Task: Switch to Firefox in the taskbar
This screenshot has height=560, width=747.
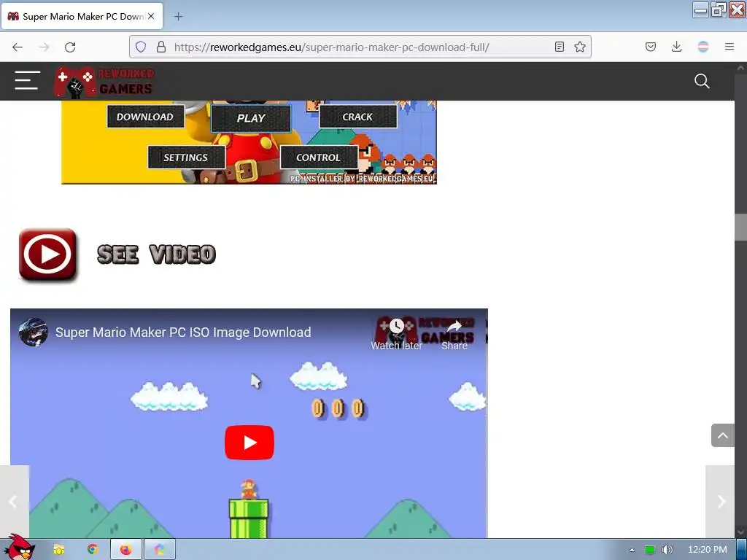Action: click(125, 550)
